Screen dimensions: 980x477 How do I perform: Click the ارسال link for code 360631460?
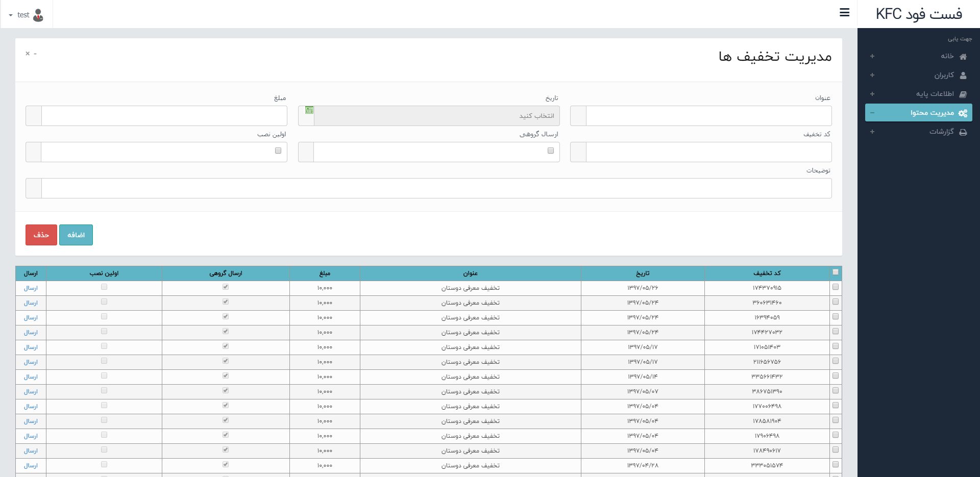pos(31,303)
